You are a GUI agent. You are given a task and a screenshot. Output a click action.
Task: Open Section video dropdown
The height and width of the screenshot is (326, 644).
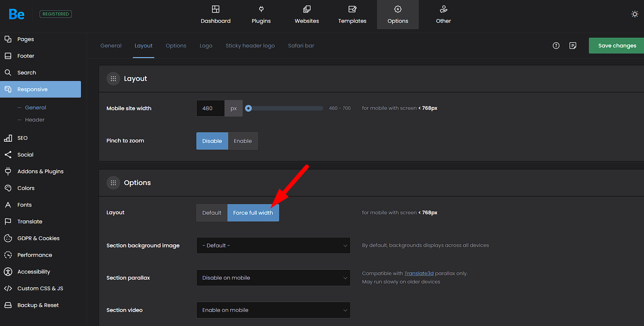[x=274, y=310]
